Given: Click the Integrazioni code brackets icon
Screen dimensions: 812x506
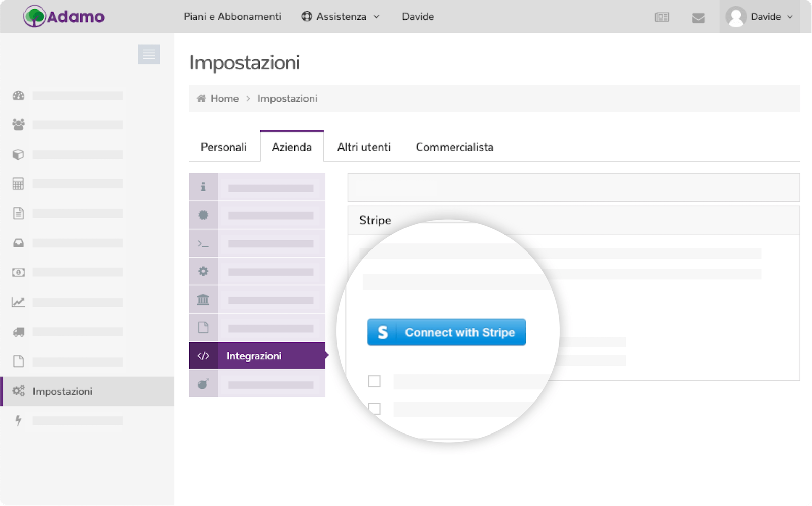Looking at the screenshot, I should click(x=203, y=356).
